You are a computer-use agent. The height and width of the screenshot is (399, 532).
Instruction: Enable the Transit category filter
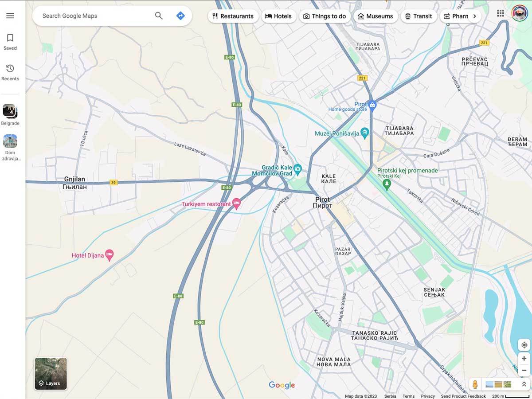point(419,16)
